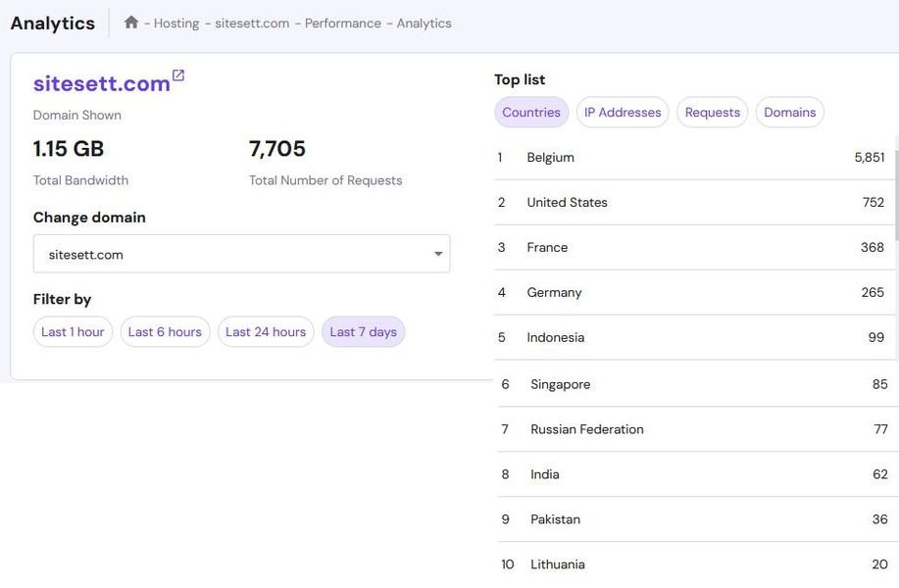This screenshot has height=588, width=899.
Task: Navigate to Performance breadcrumb link
Action: coord(342,24)
